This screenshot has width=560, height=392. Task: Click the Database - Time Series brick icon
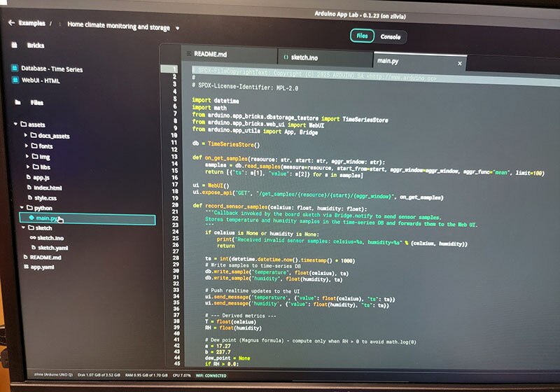[x=15, y=69]
